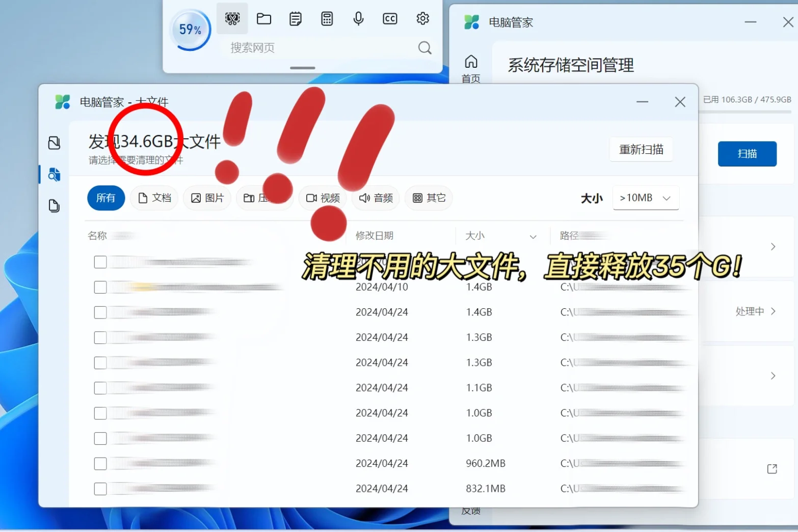
Task: Click the 首页 home icon in 电脑管家
Action: pos(470,65)
